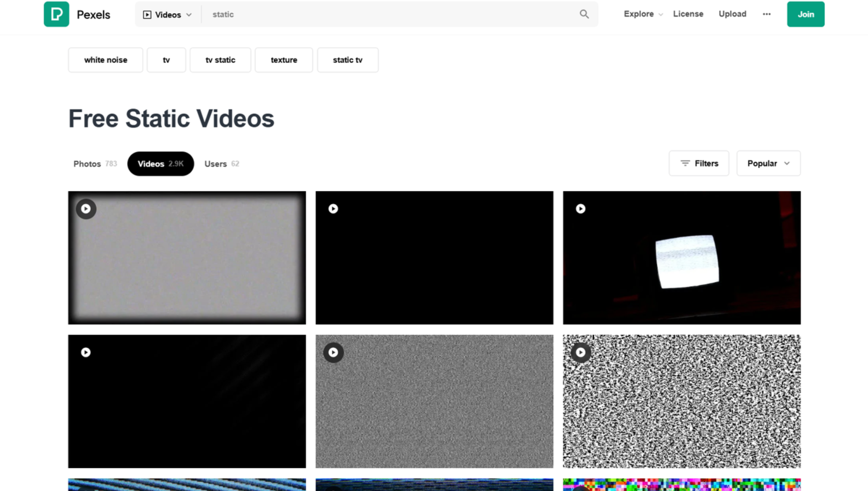Click the search magnifier icon
Image resolution: width=868 pixels, height=491 pixels.
point(584,14)
